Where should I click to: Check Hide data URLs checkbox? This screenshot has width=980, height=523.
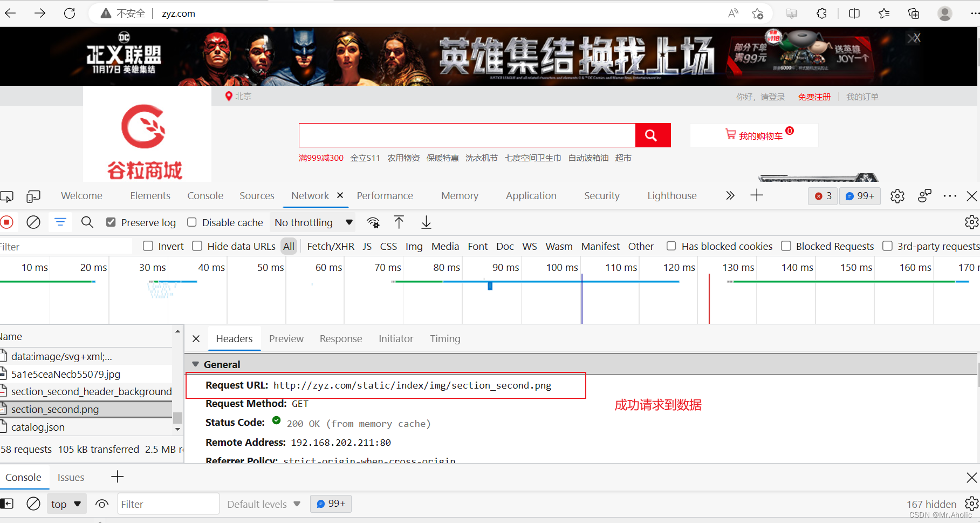pos(197,246)
